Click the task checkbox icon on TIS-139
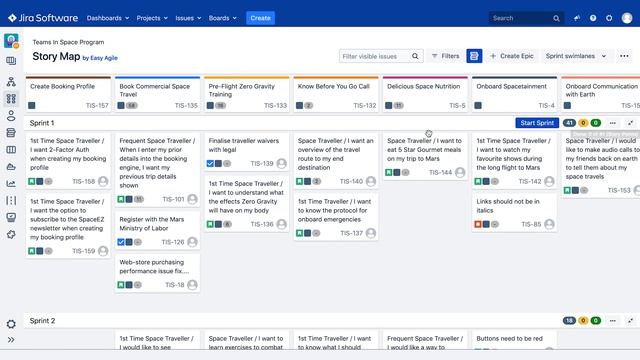 coord(210,164)
